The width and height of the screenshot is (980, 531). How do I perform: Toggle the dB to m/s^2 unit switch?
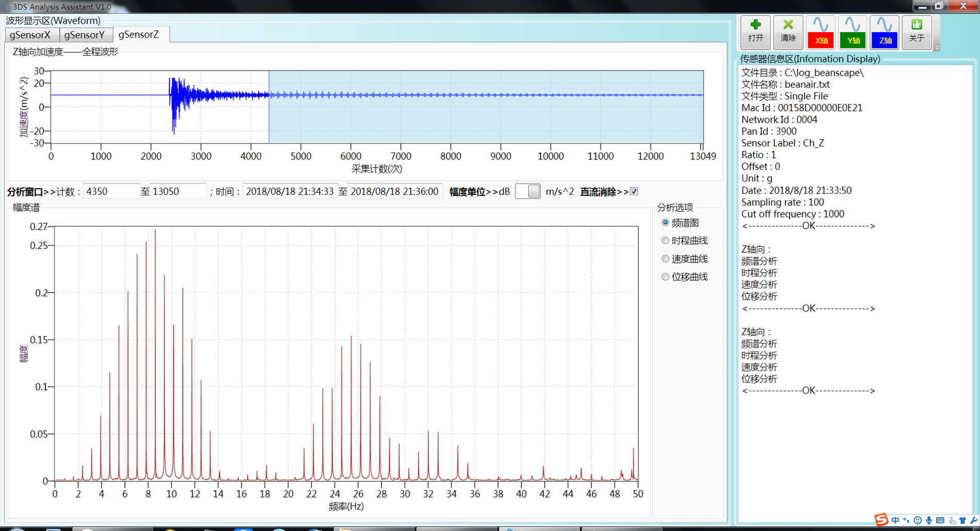[527, 191]
